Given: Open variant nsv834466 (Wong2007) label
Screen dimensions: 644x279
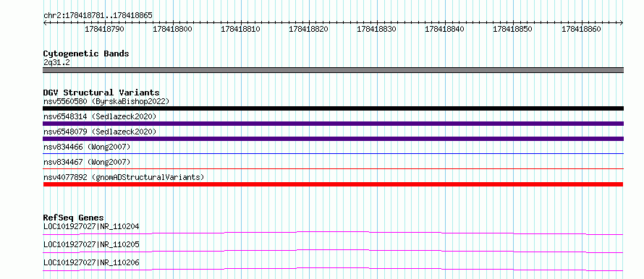Looking at the screenshot, I should point(87,147).
